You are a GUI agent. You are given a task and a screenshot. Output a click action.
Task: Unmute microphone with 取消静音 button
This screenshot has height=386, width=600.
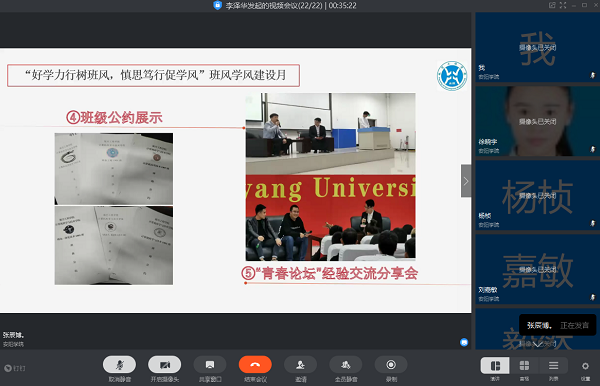tap(119, 365)
